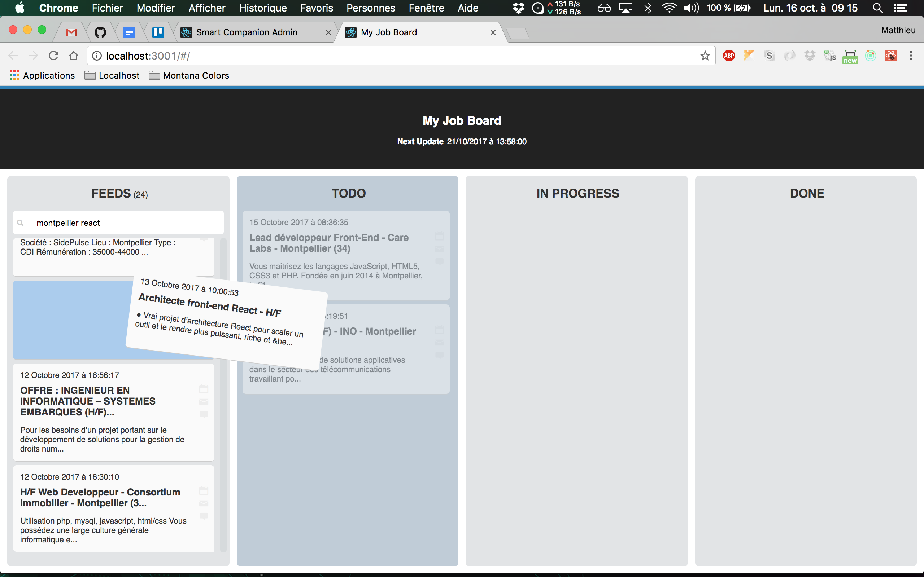
Task: Click envelope icon on INGENIEUR EN INFORMATIQUE card
Action: tap(204, 401)
